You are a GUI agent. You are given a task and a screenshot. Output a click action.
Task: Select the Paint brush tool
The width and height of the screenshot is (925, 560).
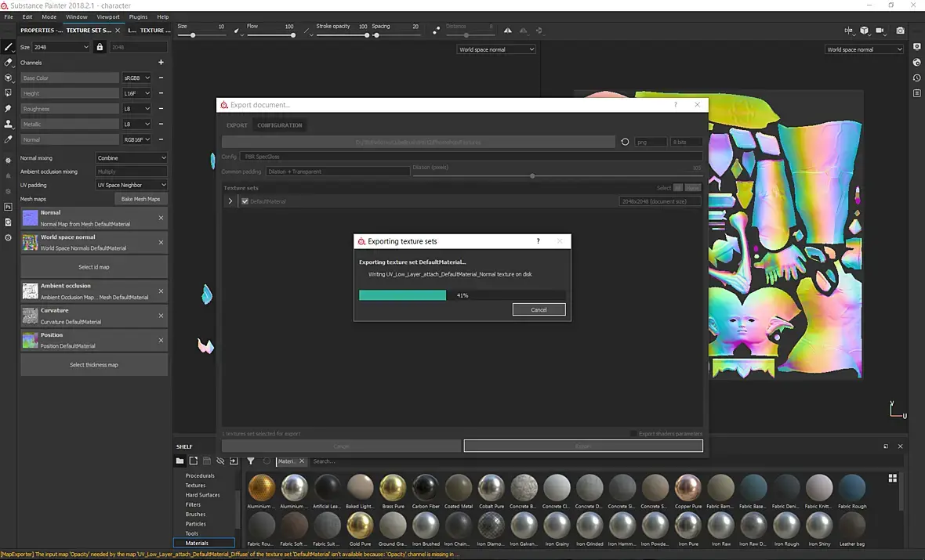point(9,46)
